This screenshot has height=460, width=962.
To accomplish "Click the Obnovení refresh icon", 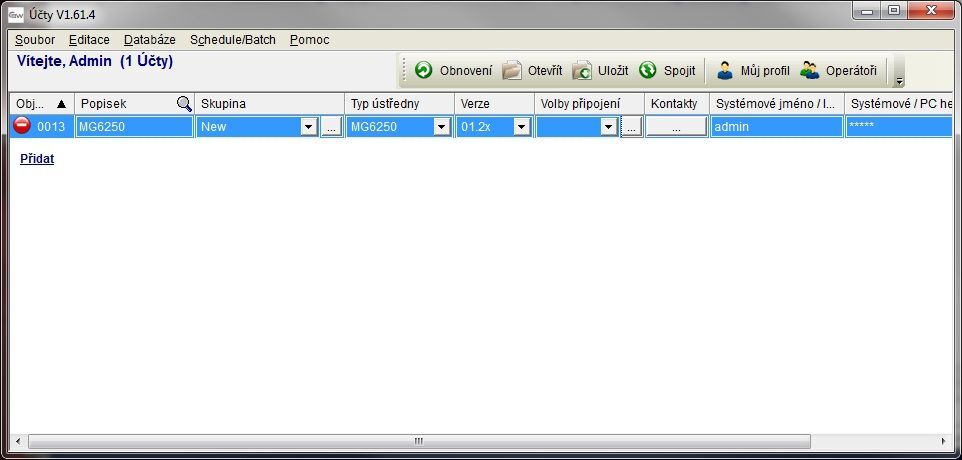I will [424, 70].
